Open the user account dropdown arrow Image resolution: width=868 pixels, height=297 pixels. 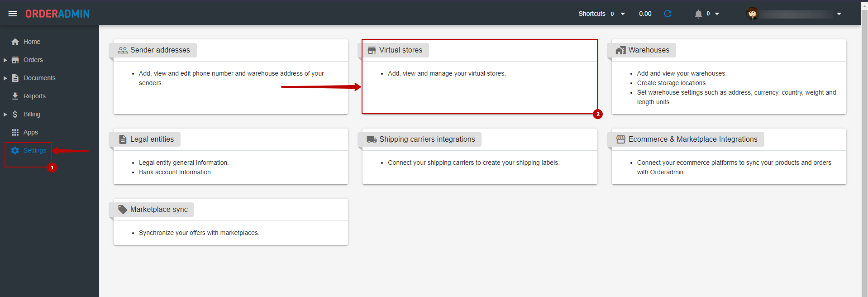pyautogui.click(x=839, y=14)
